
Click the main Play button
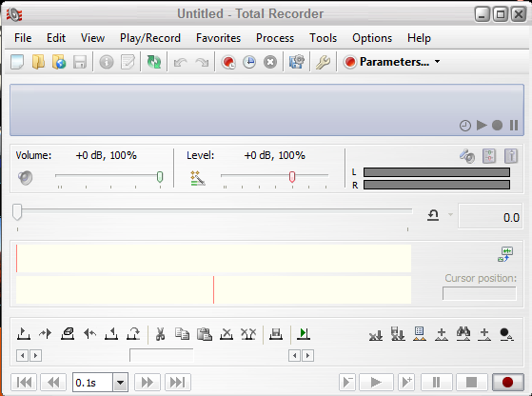tap(376, 383)
